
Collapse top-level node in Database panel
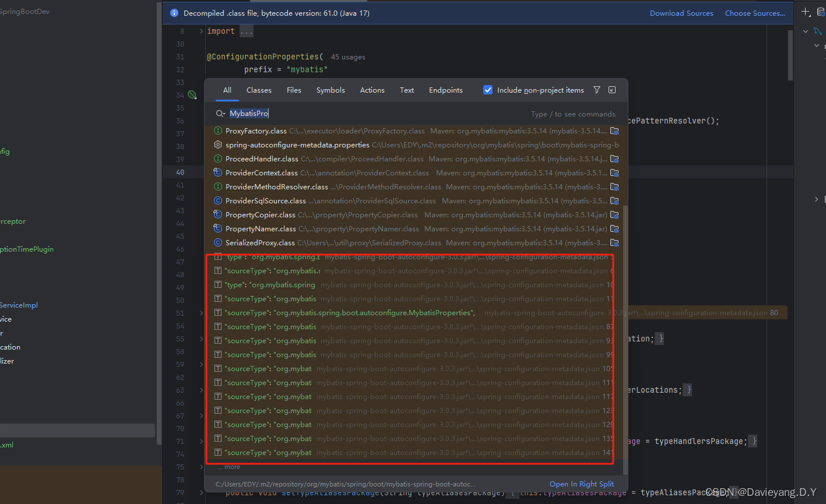click(x=806, y=31)
